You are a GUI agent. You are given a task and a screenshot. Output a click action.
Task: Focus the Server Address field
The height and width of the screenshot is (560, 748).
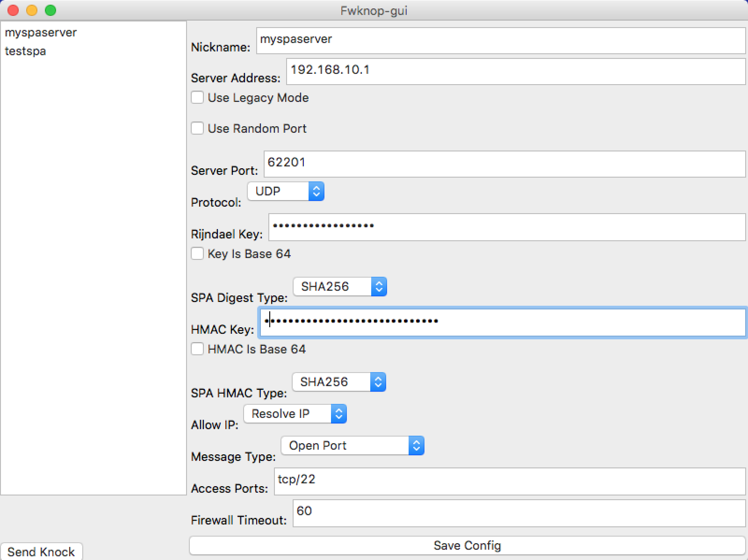515,72
